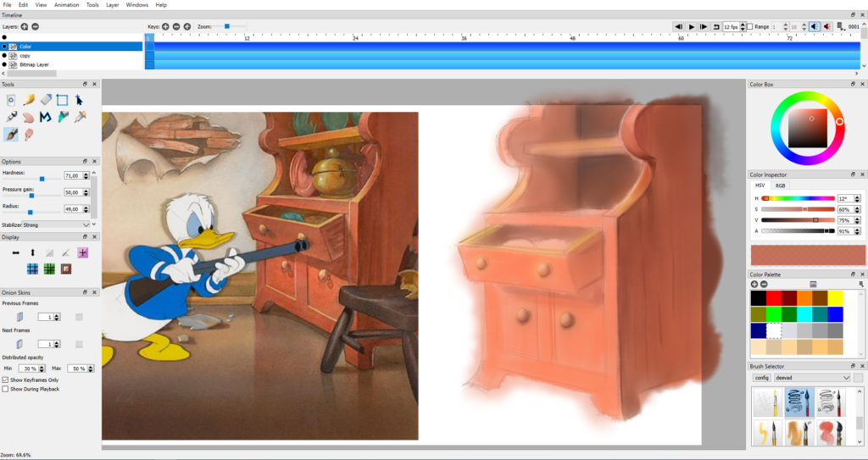Select the Move tool arrow
868x460 pixels.
pyautogui.click(x=79, y=100)
